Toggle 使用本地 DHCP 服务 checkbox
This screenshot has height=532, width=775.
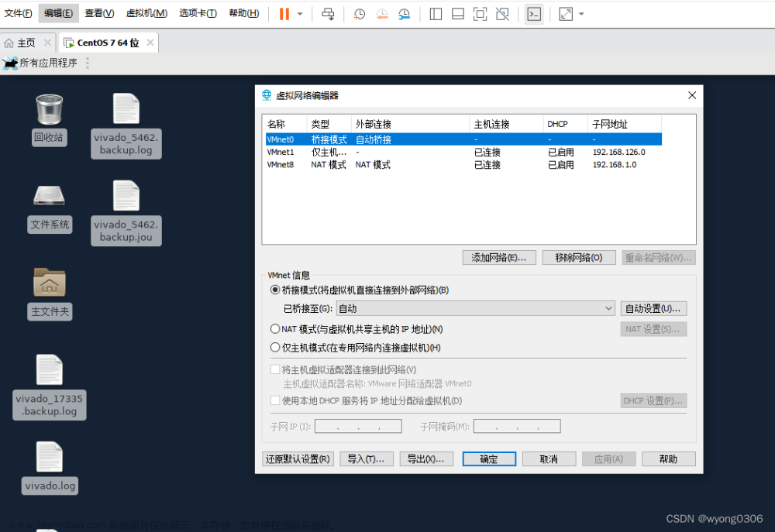pyautogui.click(x=275, y=400)
